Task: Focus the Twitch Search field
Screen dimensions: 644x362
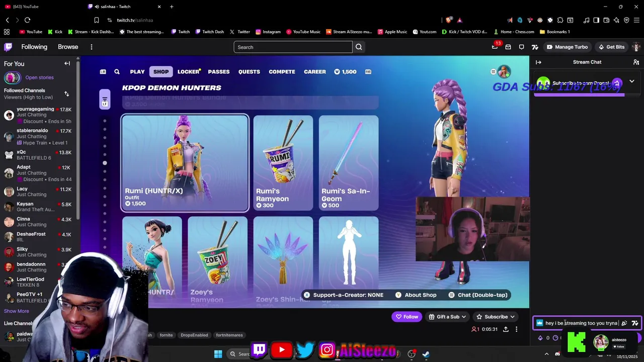Action: tap(293, 47)
